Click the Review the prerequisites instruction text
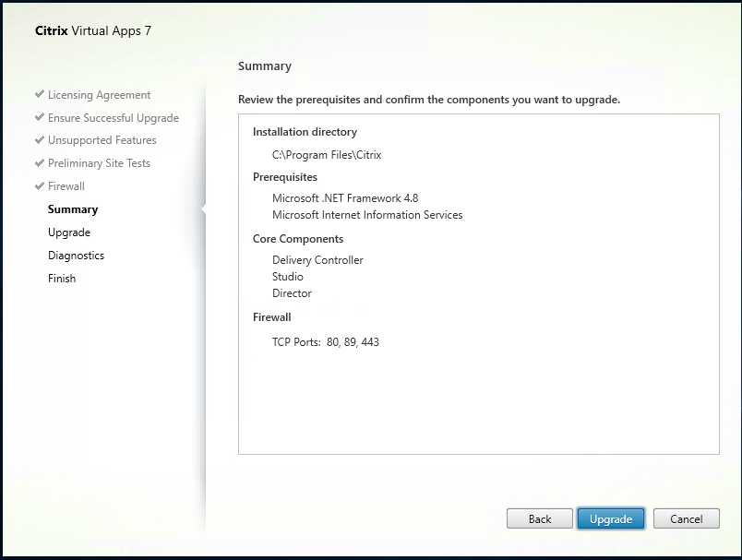 [x=429, y=100]
